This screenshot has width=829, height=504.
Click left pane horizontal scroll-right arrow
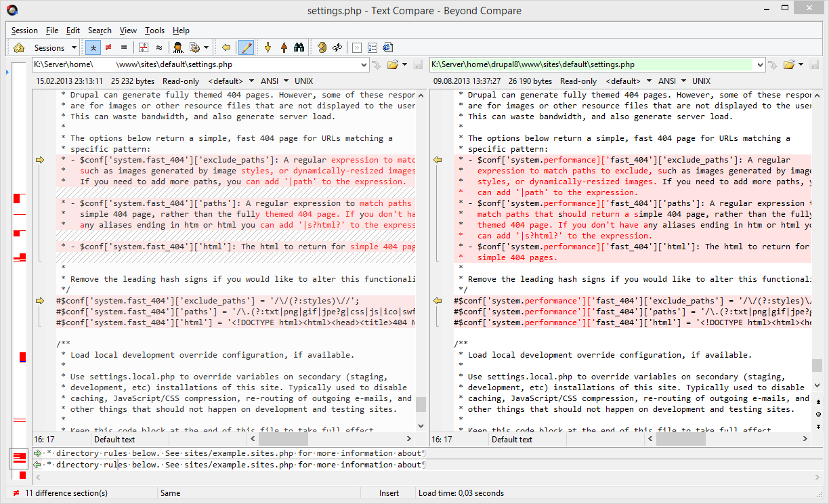tap(409, 439)
